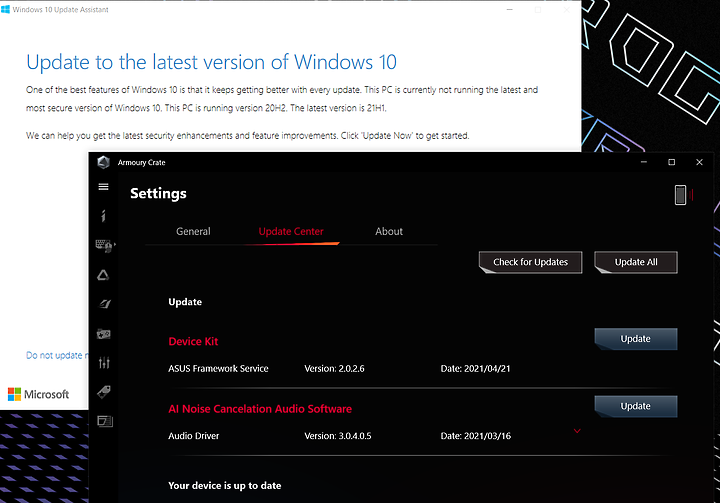
Task: Update the Device Kit package
Action: 636,339
